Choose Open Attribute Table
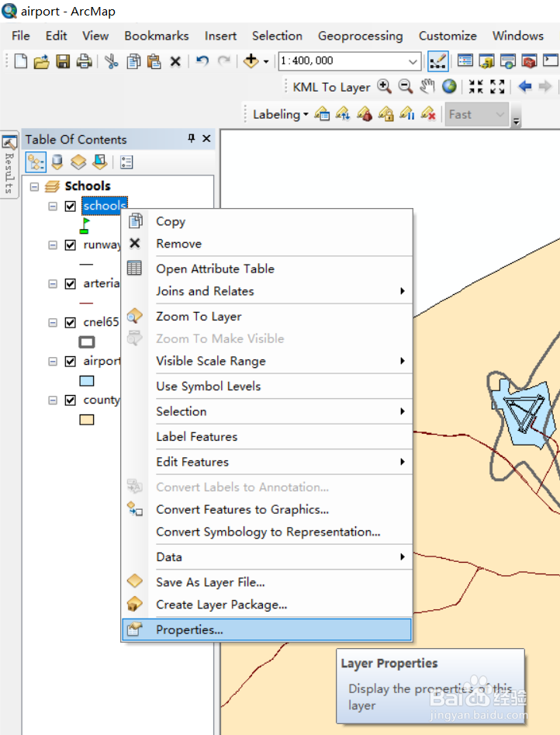The height and width of the screenshot is (735, 560). [267, 269]
